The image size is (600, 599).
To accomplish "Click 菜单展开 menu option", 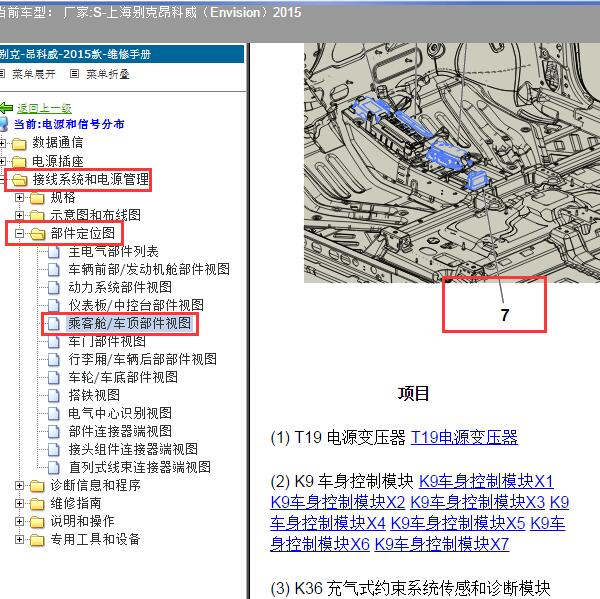I will tap(34, 74).
